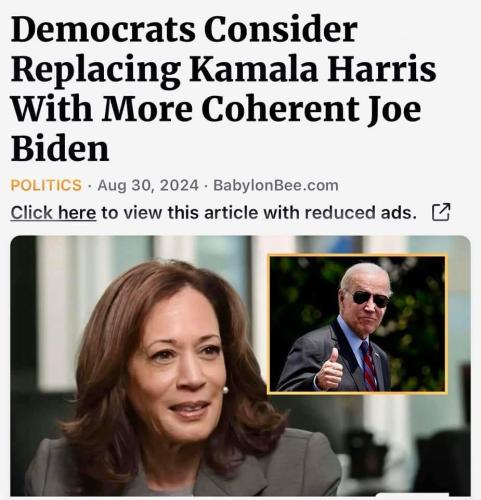
Task: Click the striped red tie in the inset photo
Action: pyautogui.click(x=369, y=366)
